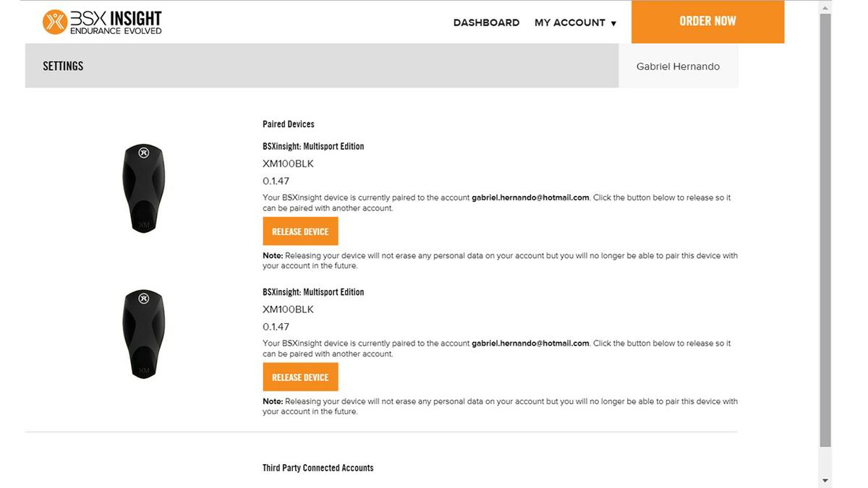This screenshot has height=488, width=868.
Task: Click the Third Party Connected Accounts heading
Action: pos(318,468)
